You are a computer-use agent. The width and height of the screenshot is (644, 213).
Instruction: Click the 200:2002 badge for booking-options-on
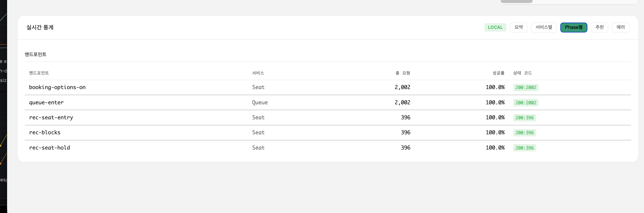click(x=525, y=87)
